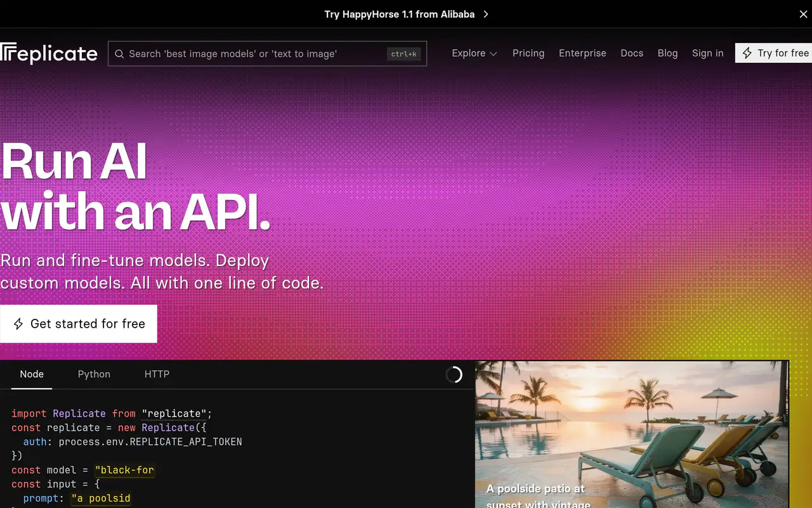
Task: Click the "Run and fine-tune models" subheading text
Action: coord(162,271)
